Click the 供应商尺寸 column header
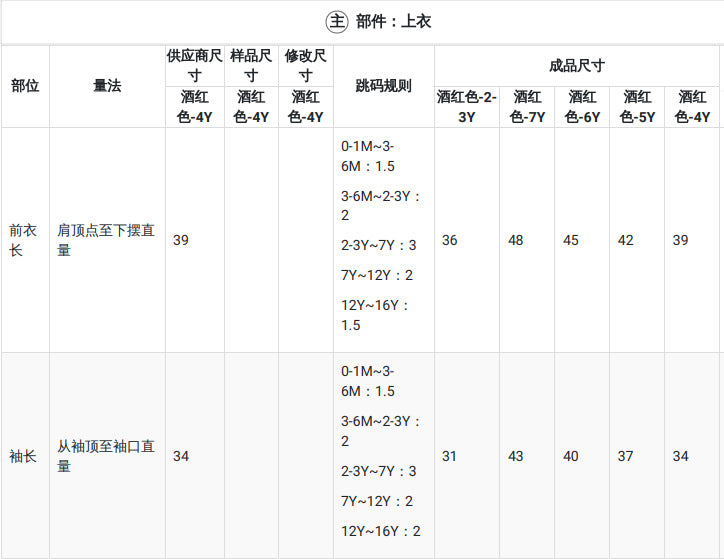The image size is (724, 559). pos(195,66)
